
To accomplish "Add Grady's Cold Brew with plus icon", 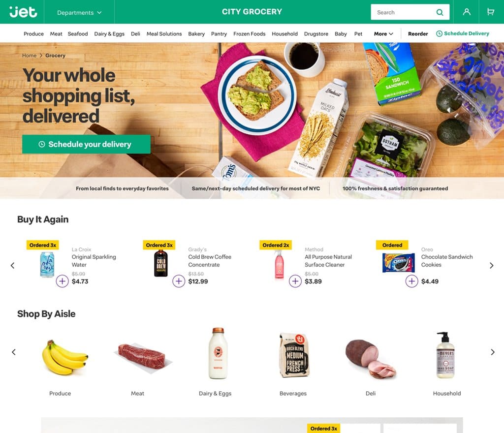I will coord(179,281).
